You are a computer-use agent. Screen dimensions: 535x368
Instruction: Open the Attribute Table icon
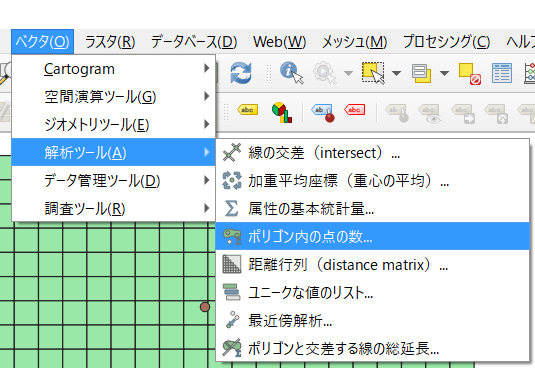(x=502, y=73)
